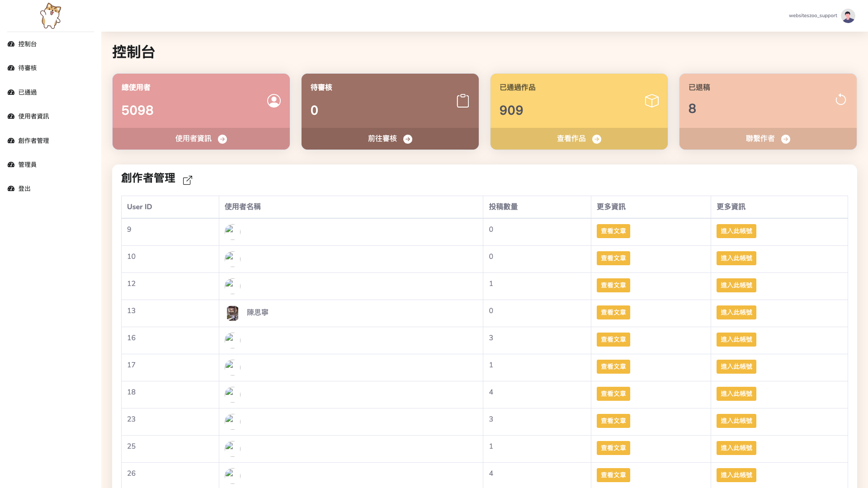
Task: Click the refresh icon in 已退稿 card
Action: [x=840, y=99]
